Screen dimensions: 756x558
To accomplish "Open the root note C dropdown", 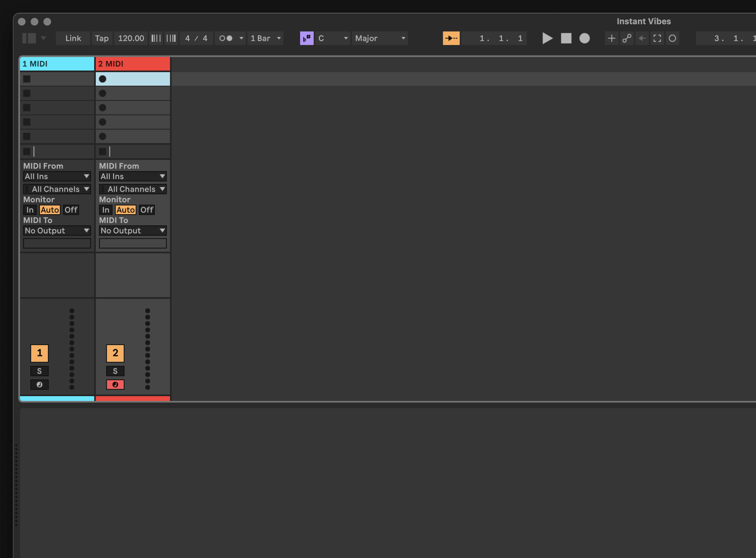I will pos(332,38).
